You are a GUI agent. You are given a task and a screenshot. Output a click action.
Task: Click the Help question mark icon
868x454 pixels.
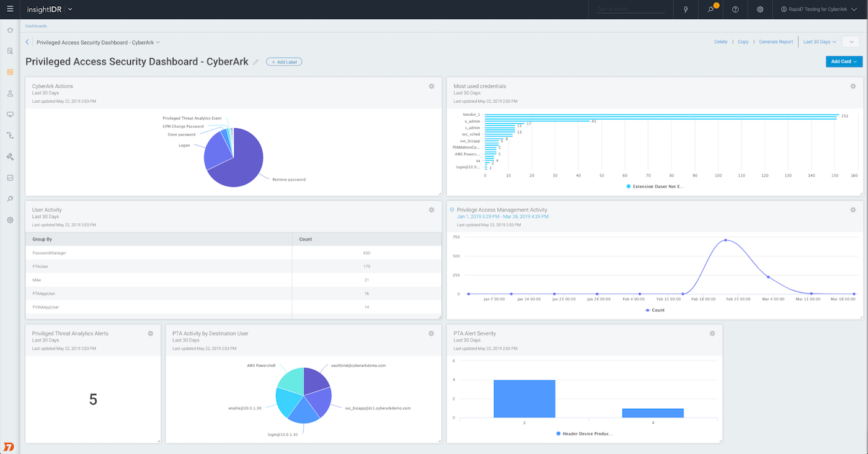735,9
